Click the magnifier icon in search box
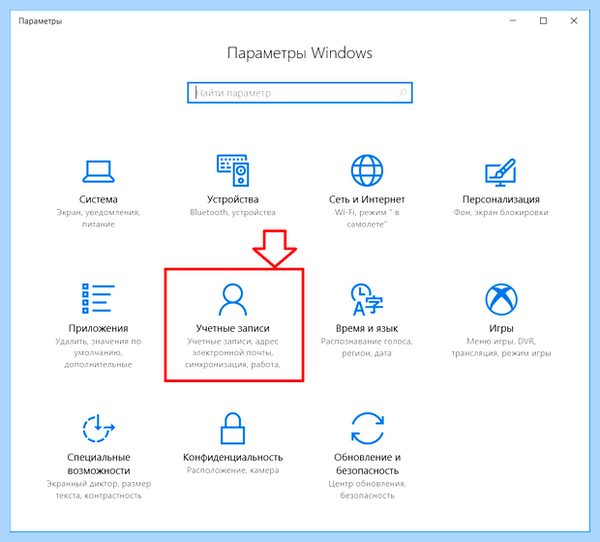This screenshot has height=542, width=600. point(402,93)
